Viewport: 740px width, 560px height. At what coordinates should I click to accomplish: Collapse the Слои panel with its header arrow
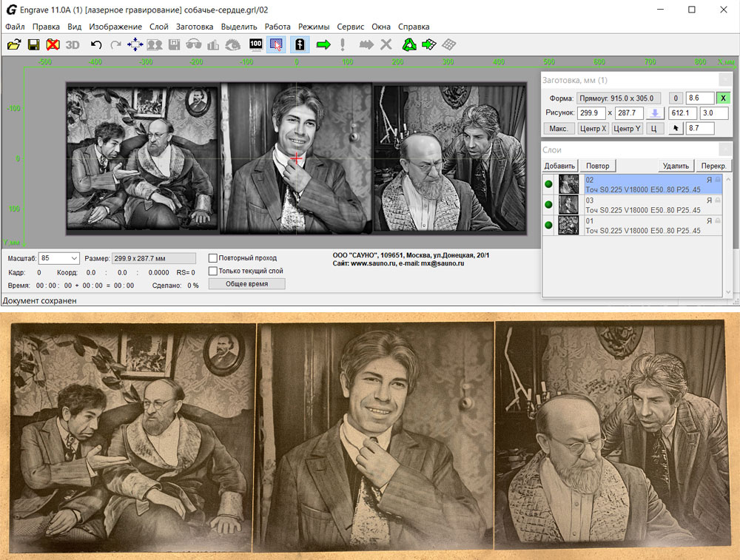(725, 151)
